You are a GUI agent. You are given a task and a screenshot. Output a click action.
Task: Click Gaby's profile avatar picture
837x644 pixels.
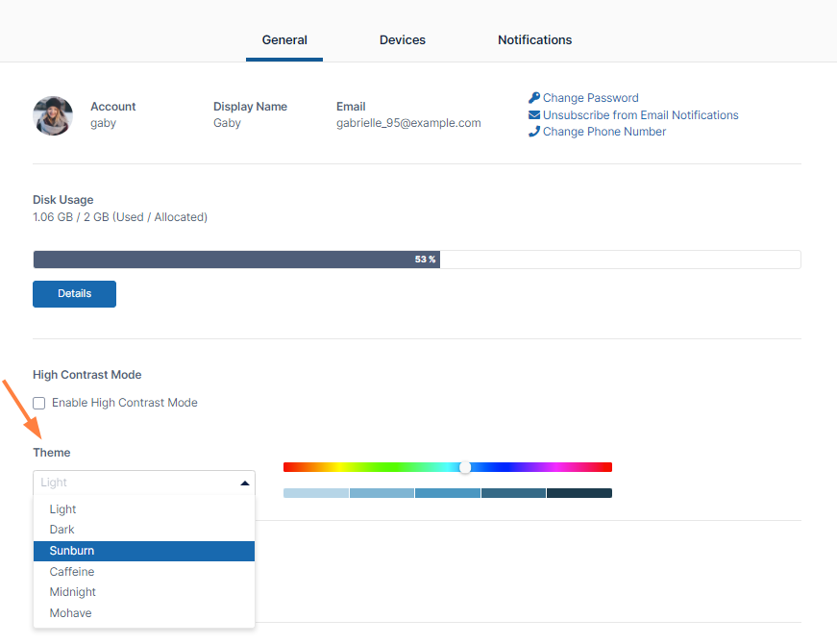point(53,115)
